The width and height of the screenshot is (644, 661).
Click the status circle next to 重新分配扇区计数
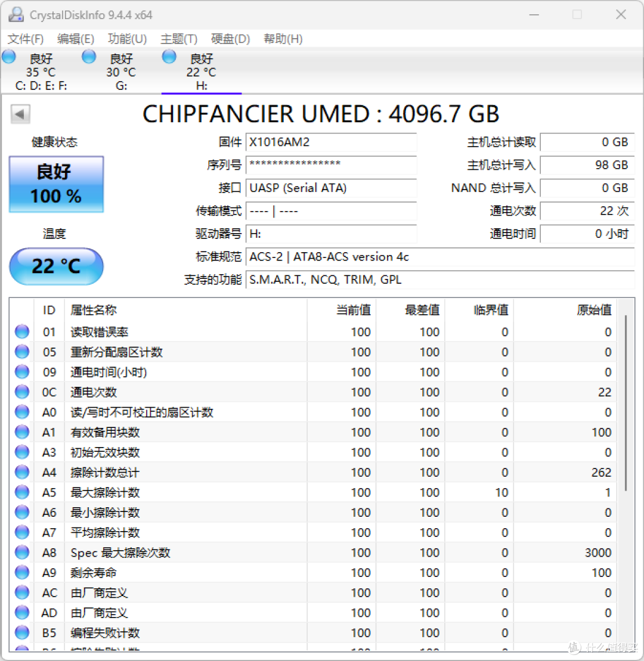21,352
